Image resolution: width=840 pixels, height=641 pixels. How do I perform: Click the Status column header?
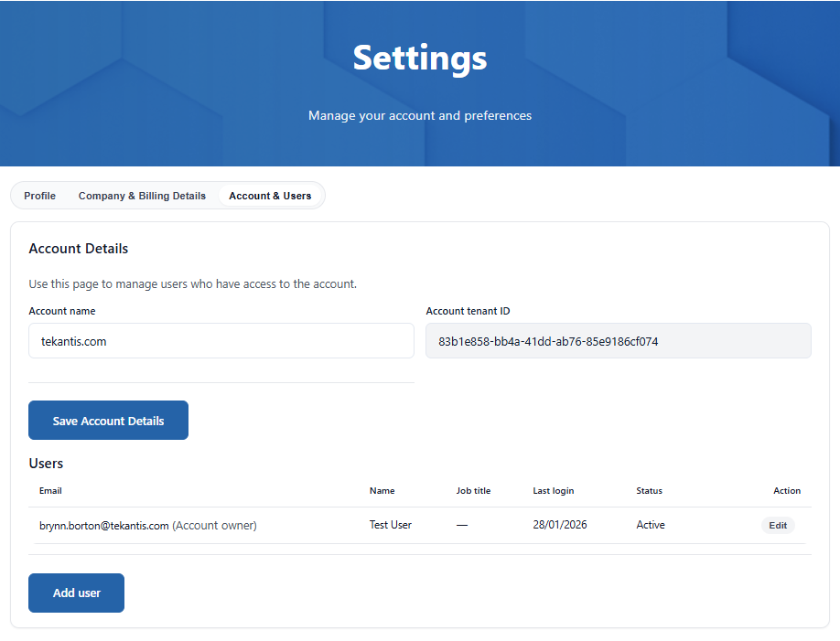click(x=649, y=491)
